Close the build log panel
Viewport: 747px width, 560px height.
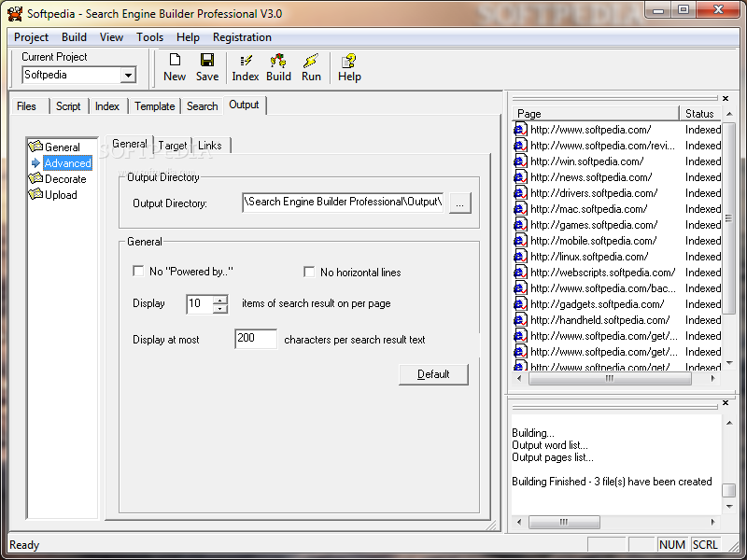pos(726,403)
